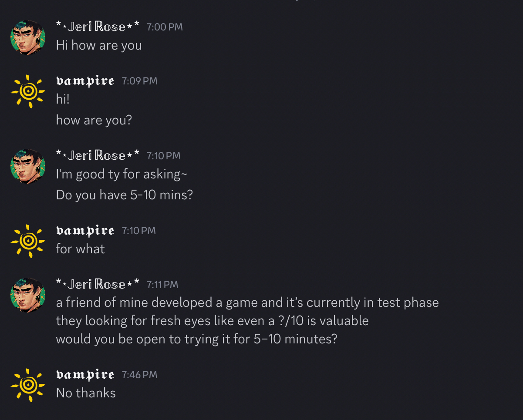Select vampire's avatar next to "for what"

[28, 241]
